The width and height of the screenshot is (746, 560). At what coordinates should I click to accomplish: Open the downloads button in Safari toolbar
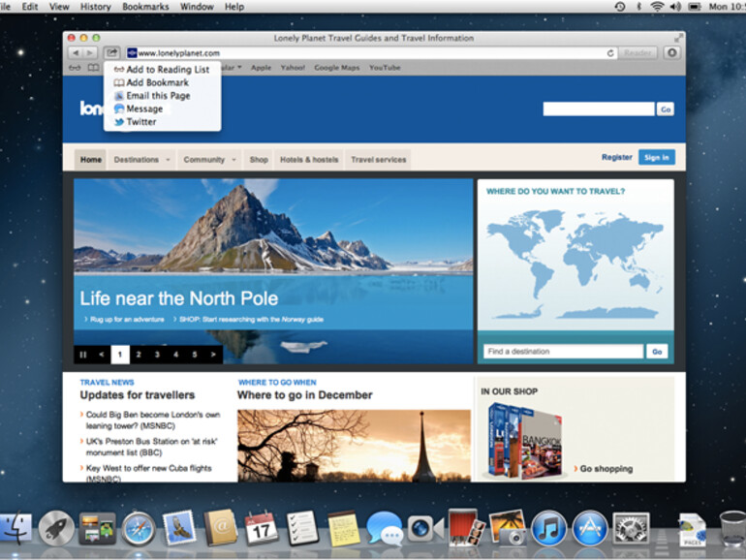pos(671,53)
